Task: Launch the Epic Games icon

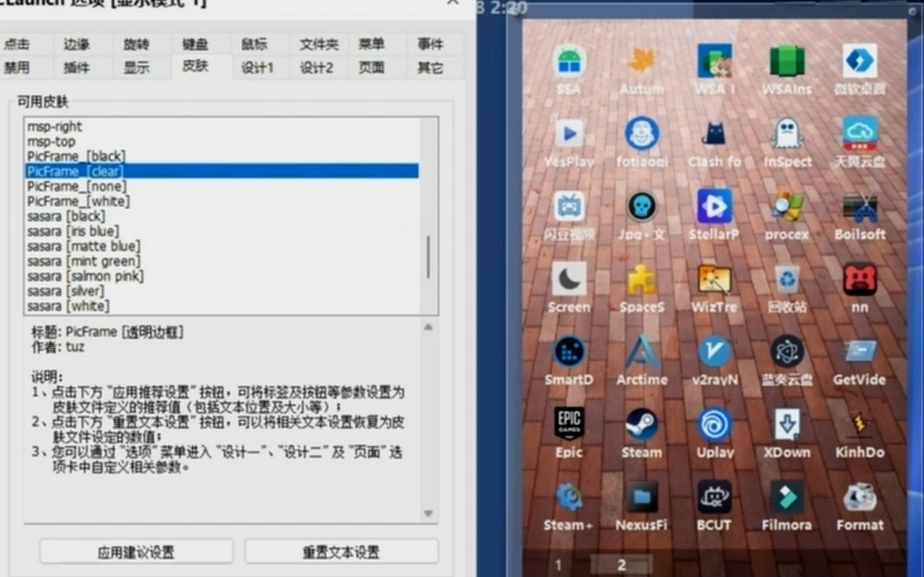Action: pos(569,424)
